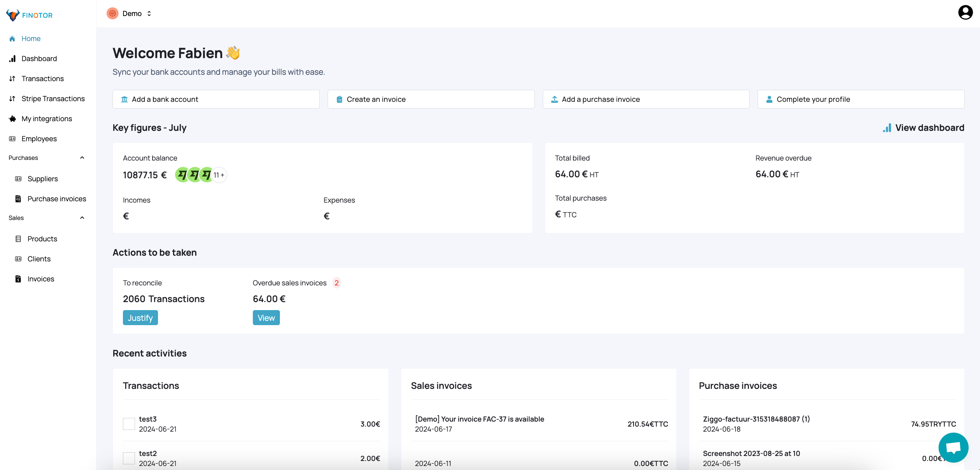980x470 pixels.
Task: Open the 2024-06-11 sales invoice row
Action: pos(539,458)
